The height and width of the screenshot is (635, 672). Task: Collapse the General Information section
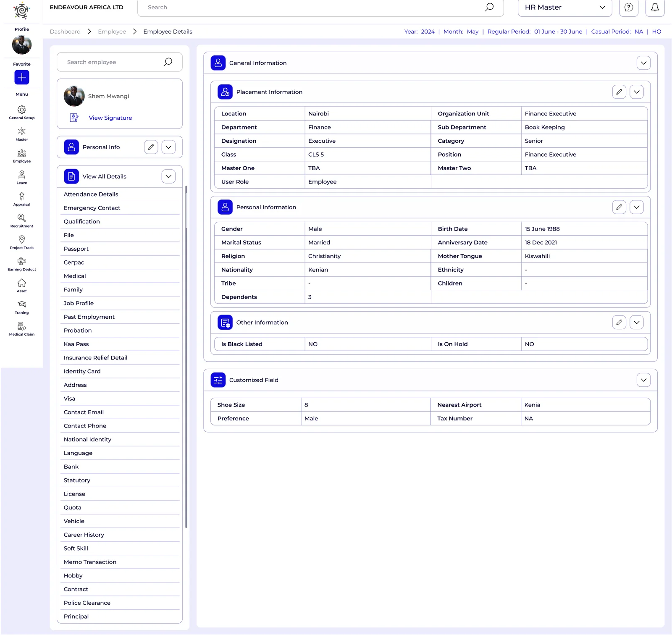pyautogui.click(x=643, y=63)
